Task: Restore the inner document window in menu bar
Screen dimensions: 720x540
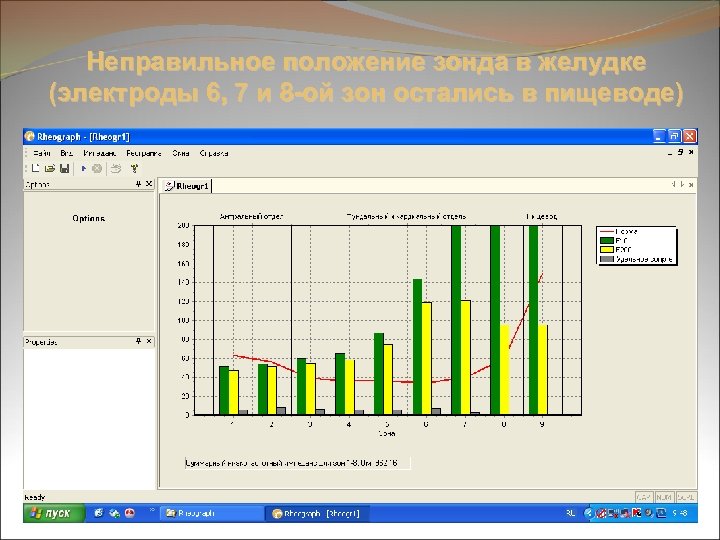Action: pos(681,152)
